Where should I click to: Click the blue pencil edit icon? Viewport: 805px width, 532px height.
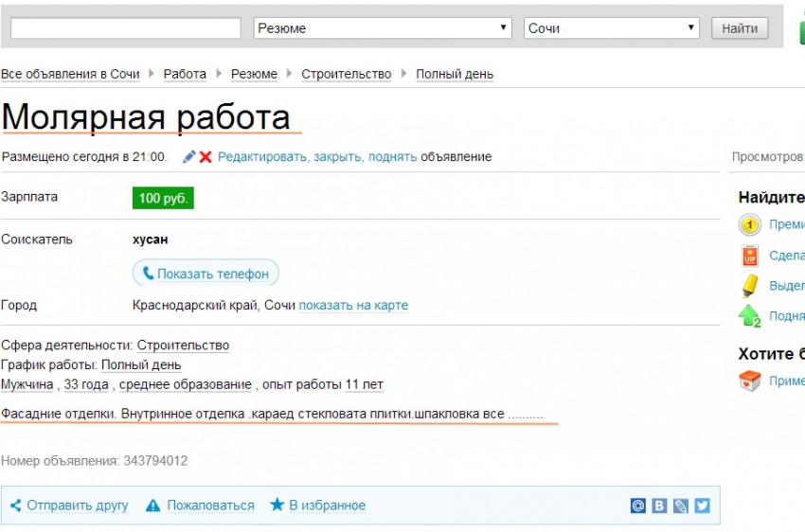coord(189,157)
